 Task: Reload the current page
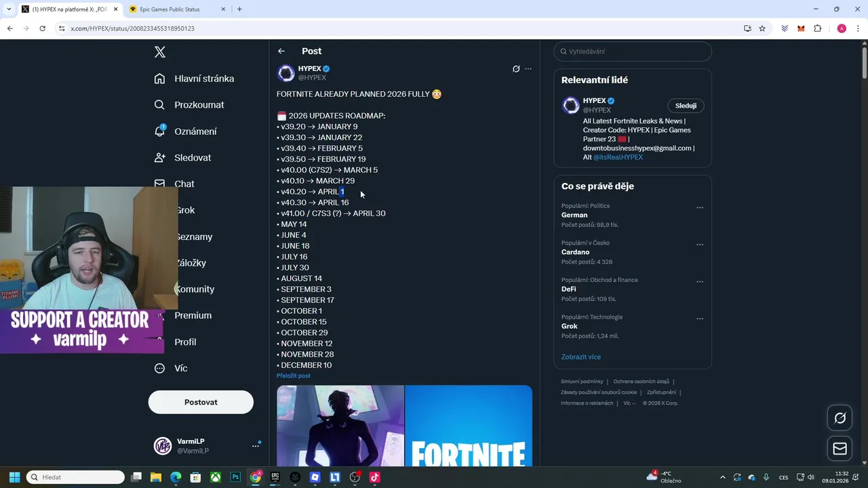(x=42, y=28)
